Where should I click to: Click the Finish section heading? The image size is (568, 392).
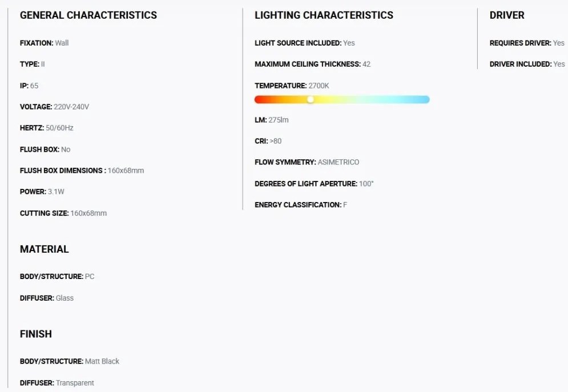click(x=36, y=334)
